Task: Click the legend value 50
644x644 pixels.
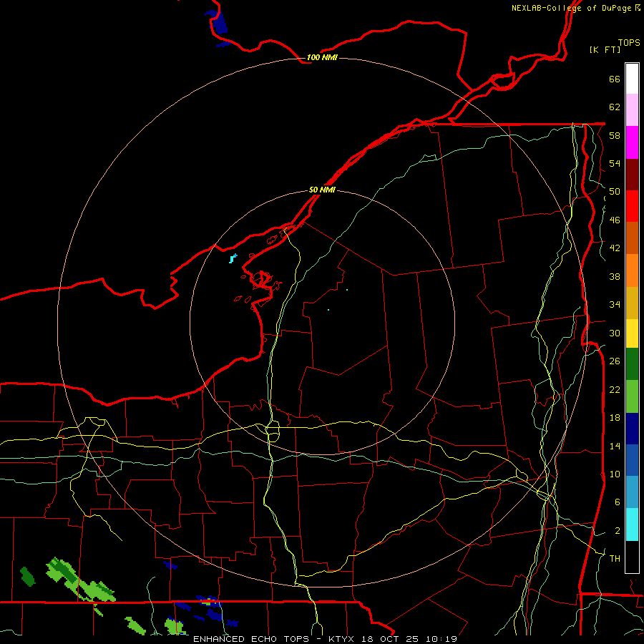Action: tap(615, 192)
